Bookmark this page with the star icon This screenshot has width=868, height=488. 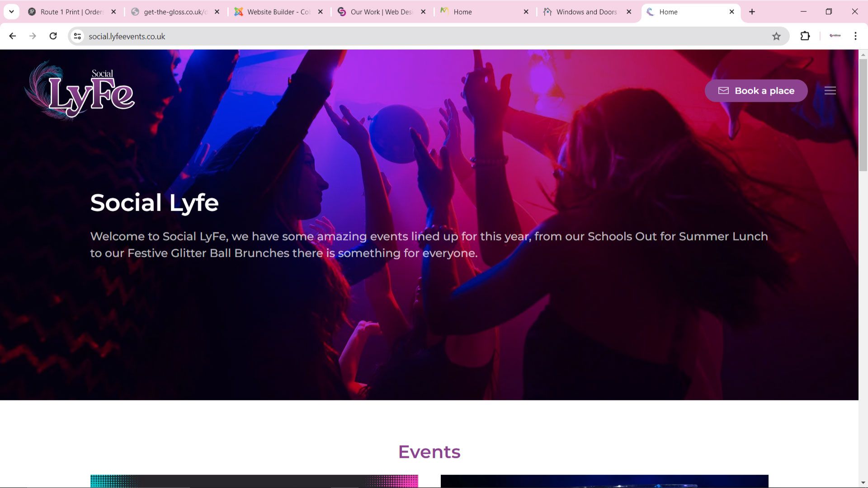pyautogui.click(x=777, y=36)
